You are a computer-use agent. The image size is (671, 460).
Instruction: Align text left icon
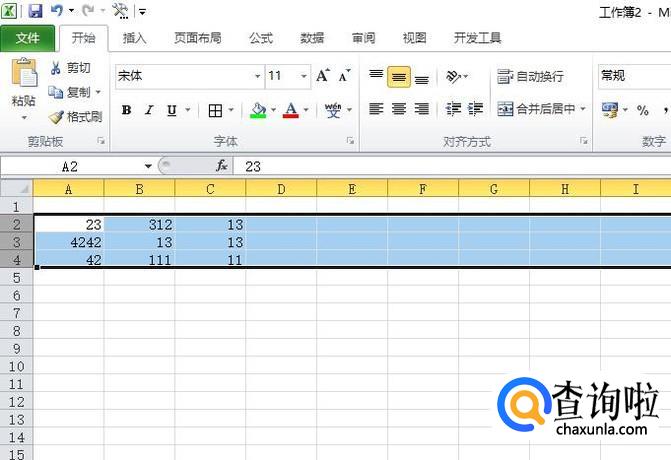point(376,109)
